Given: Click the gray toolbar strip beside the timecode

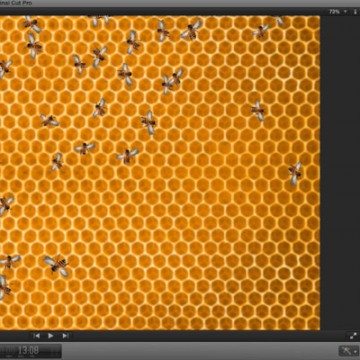Looking at the screenshot, I should [x=200, y=351].
